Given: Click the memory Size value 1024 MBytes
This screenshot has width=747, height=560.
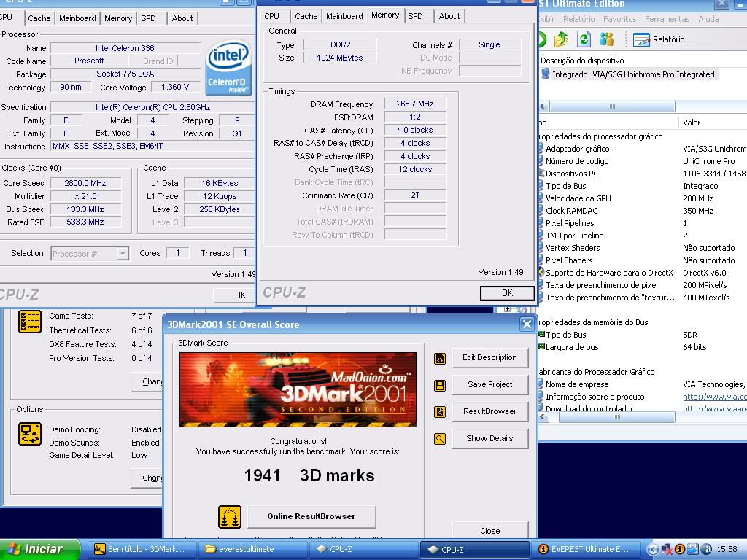Looking at the screenshot, I should [x=340, y=58].
